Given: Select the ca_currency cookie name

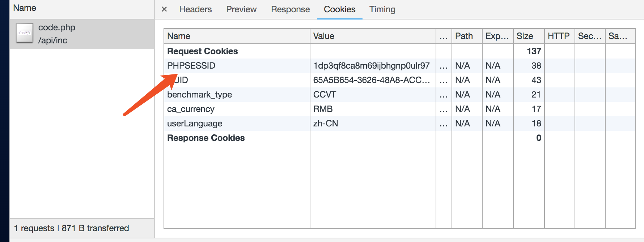Looking at the screenshot, I should [191, 109].
